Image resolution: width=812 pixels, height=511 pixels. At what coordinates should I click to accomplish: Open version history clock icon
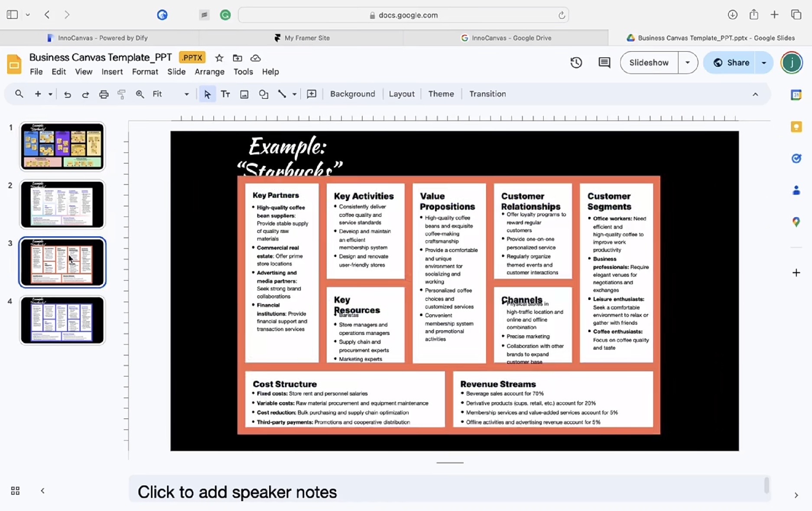pos(576,62)
